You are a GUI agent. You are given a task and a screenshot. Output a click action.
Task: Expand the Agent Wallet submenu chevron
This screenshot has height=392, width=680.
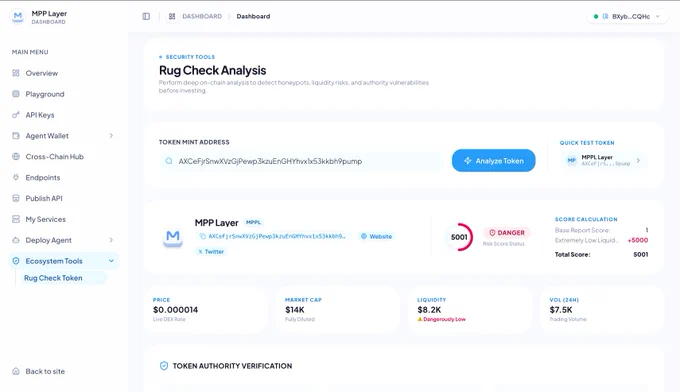point(111,136)
